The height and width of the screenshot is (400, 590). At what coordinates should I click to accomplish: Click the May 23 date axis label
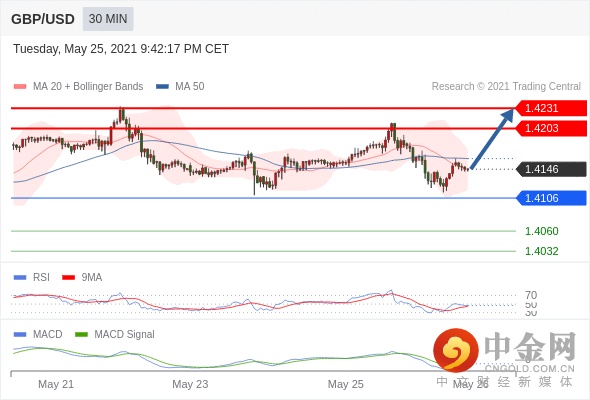pyautogui.click(x=190, y=384)
